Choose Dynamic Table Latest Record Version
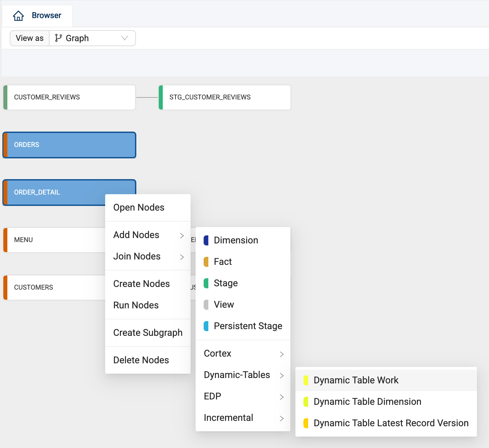This screenshot has height=448, width=489. (x=391, y=423)
